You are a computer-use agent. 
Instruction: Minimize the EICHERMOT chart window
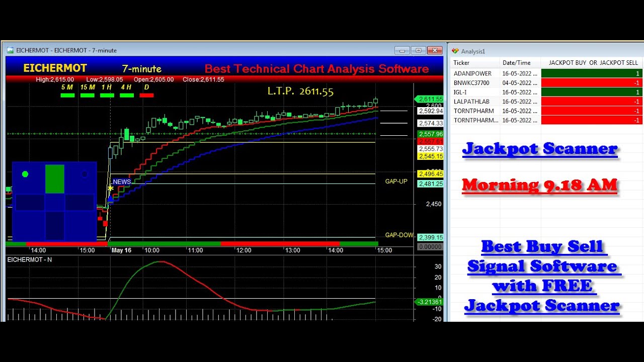(402, 50)
